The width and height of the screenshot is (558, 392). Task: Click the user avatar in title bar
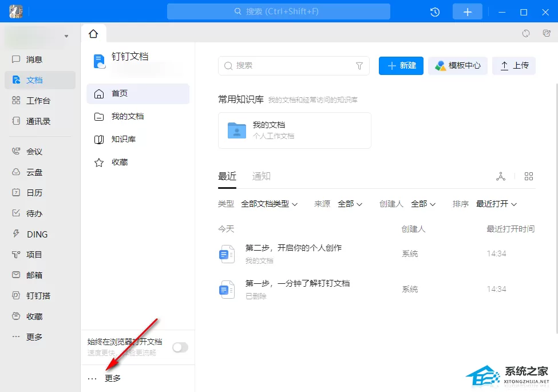[x=15, y=12]
